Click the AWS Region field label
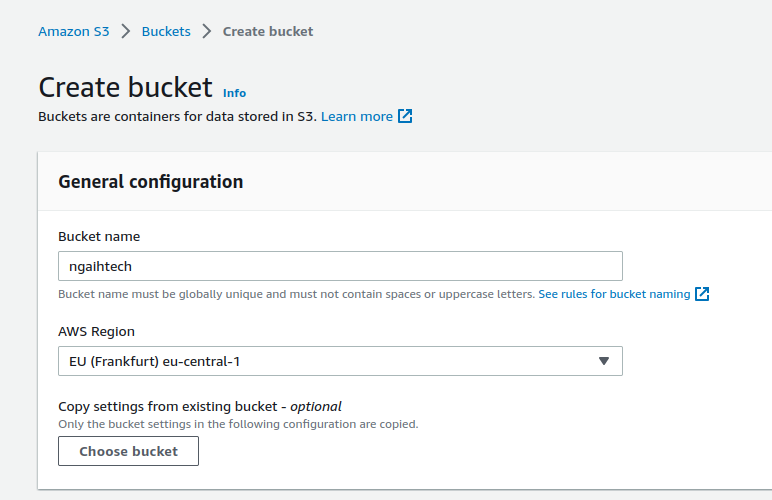Viewport: 772px width, 500px height. 96,332
